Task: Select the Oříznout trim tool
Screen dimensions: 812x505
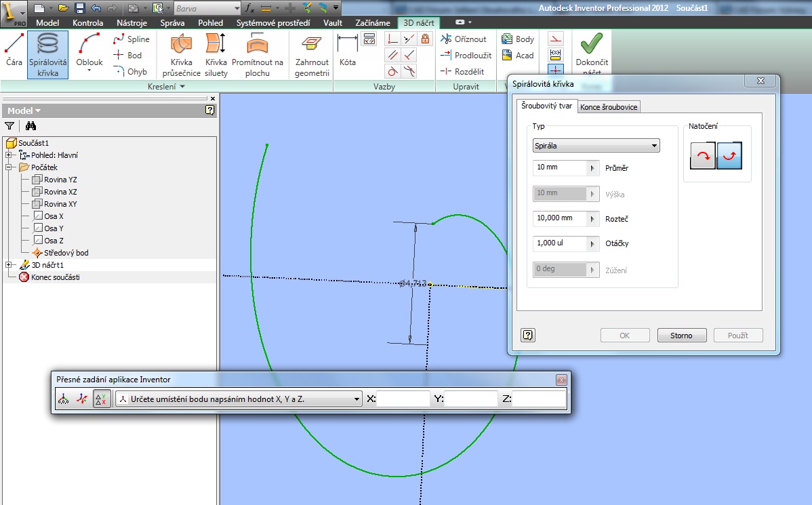Action: tap(464, 39)
